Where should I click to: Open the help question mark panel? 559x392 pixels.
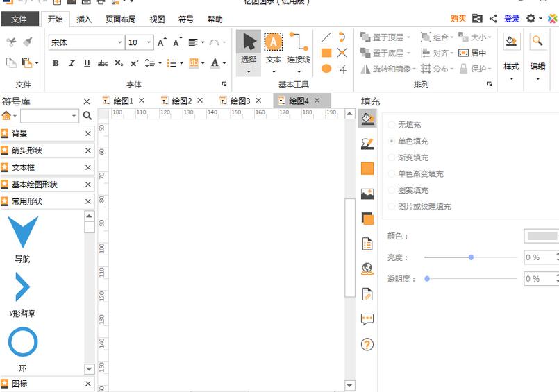367,344
